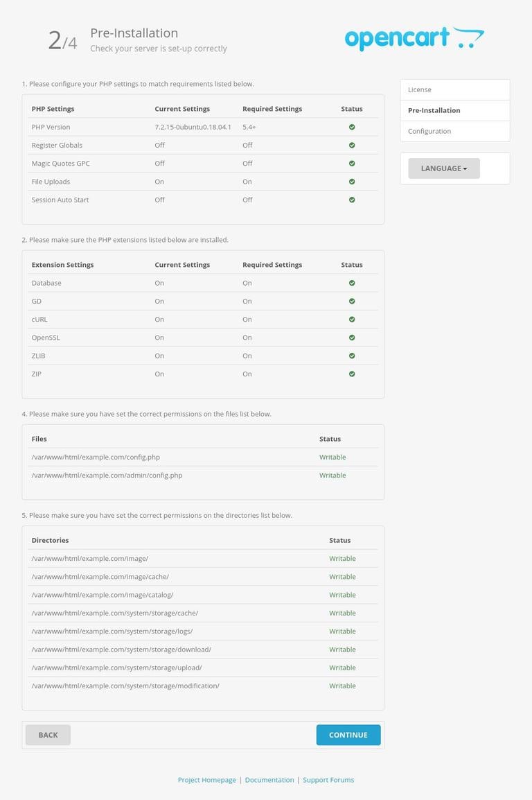Screen dimensions: 532x800
Task: Click the status icon for the Database extension
Action: [x=352, y=283]
